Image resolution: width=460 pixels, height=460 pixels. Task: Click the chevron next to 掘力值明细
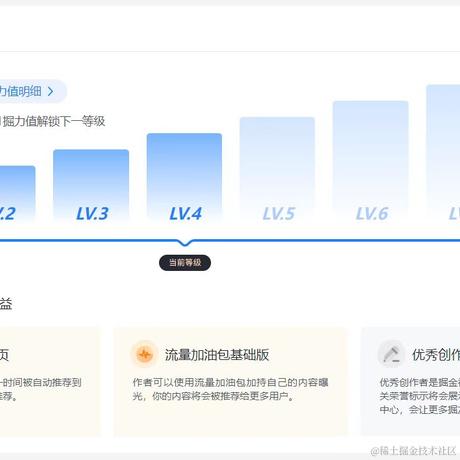point(50,91)
